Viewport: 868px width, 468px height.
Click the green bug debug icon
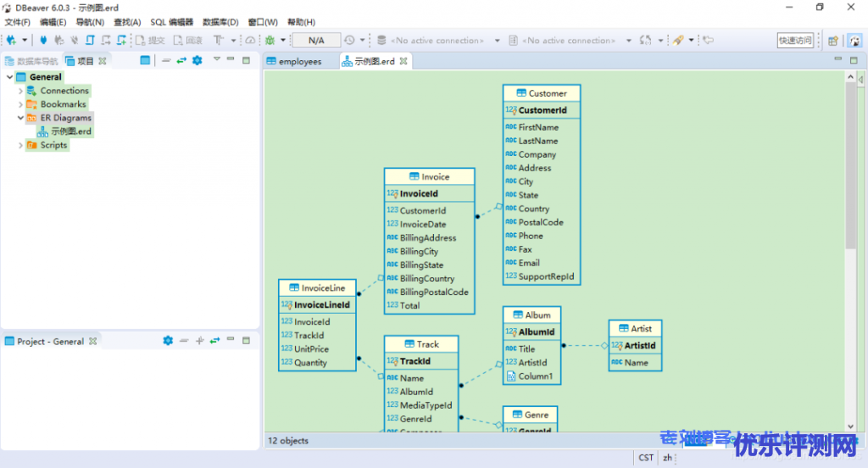pyautogui.click(x=270, y=40)
